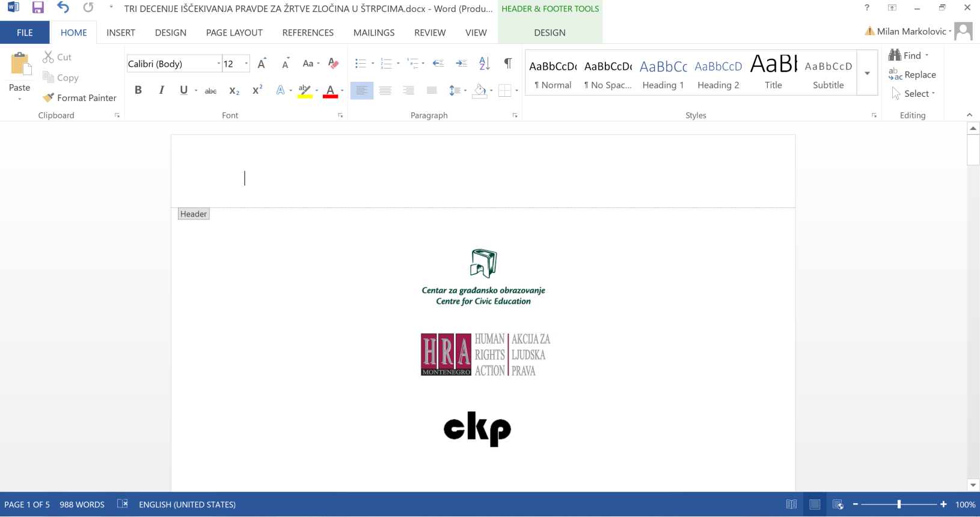Open the font name dropdown
980x517 pixels.
(218, 64)
